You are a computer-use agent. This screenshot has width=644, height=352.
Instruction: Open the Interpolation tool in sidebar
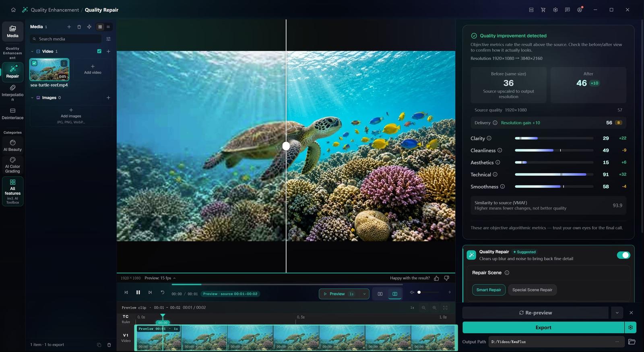point(12,93)
